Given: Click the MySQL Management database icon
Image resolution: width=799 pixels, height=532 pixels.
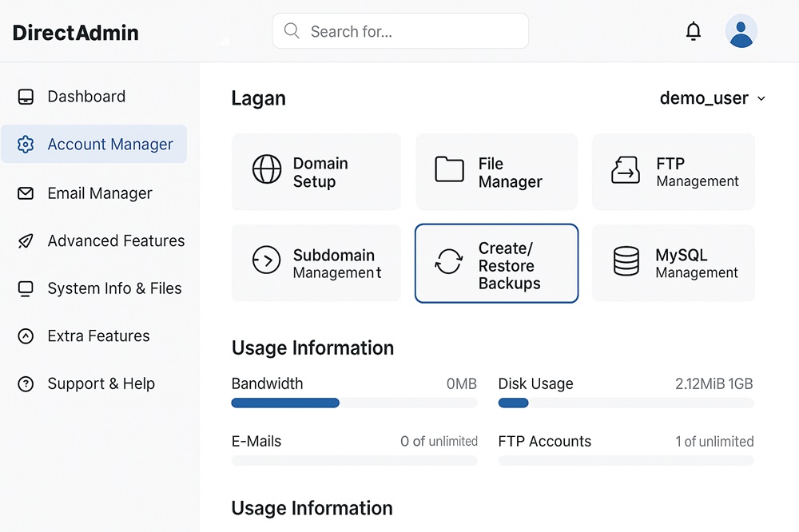Looking at the screenshot, I should tap(626, 262).
